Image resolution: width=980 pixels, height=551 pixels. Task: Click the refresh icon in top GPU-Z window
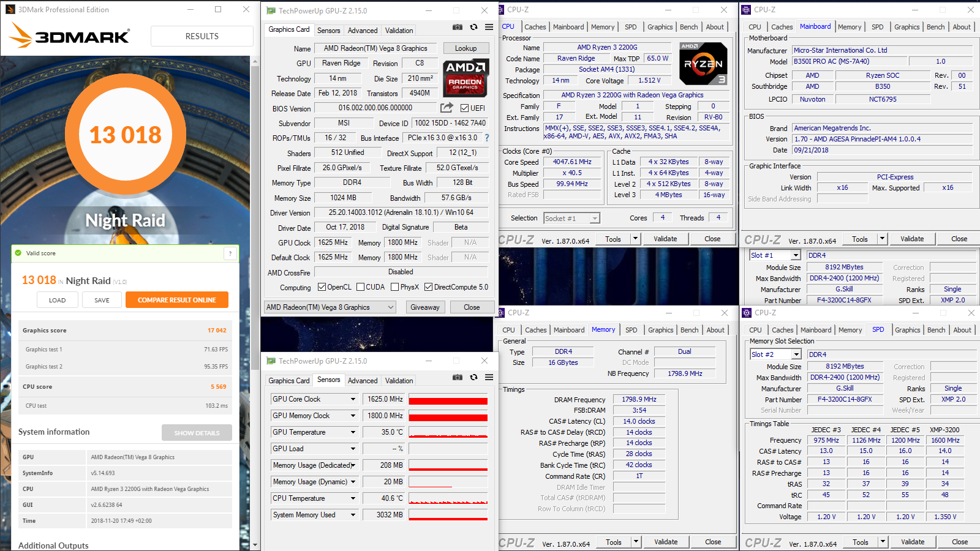473,27
